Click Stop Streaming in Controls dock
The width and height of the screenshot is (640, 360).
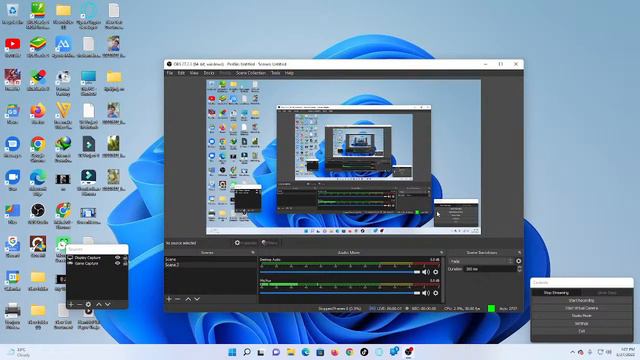click(556, 293)
